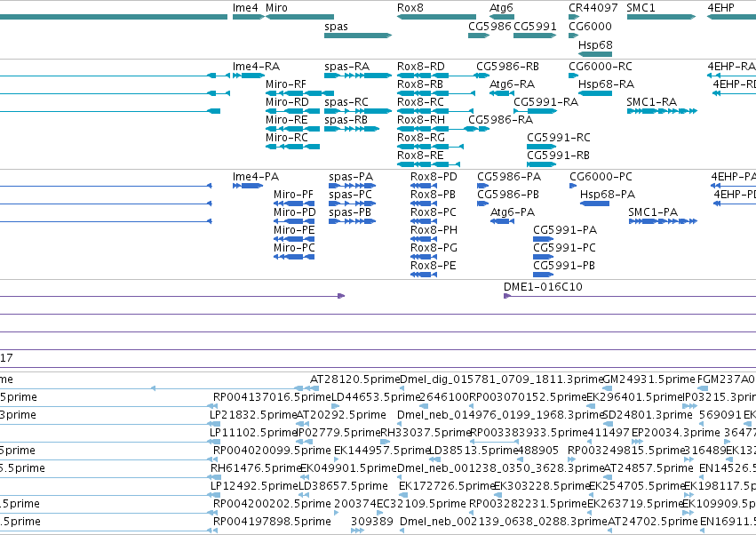Open the Rox8-RG transcript label

[421, 138]
